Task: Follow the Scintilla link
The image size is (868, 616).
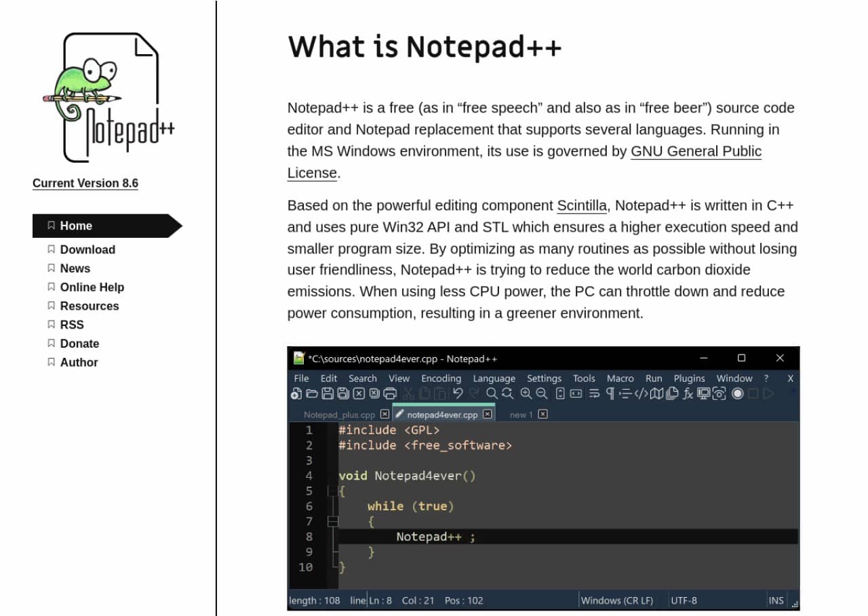Action: (582, 205)
